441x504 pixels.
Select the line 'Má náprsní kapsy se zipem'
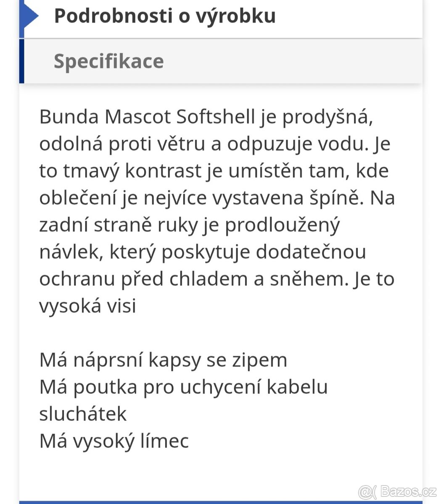[x=163, y=360]
